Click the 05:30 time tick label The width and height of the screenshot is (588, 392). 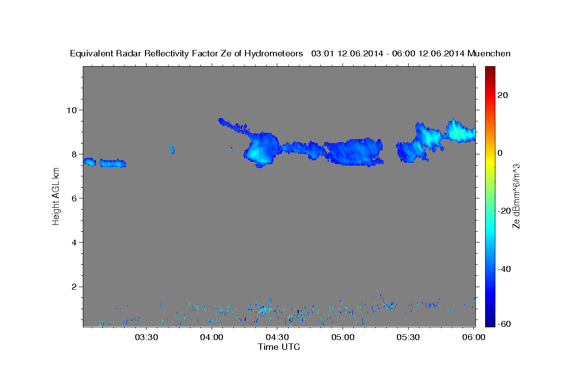409,337
